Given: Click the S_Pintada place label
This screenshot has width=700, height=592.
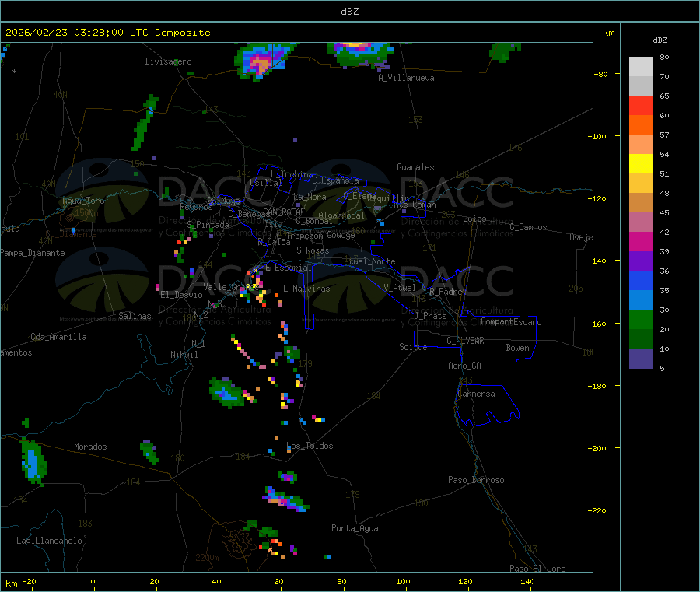Looking at the screenshot, I should click(x=208, y=225).
